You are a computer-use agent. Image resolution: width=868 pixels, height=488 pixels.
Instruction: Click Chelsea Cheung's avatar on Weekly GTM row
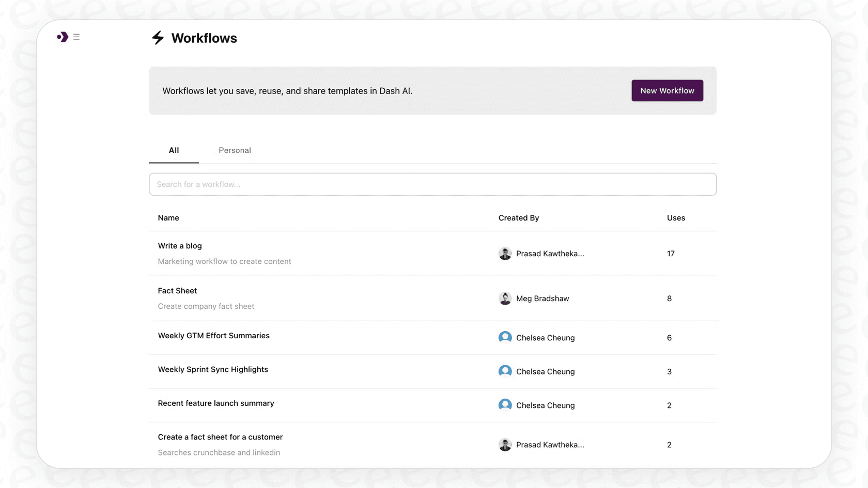click(505, 337)
